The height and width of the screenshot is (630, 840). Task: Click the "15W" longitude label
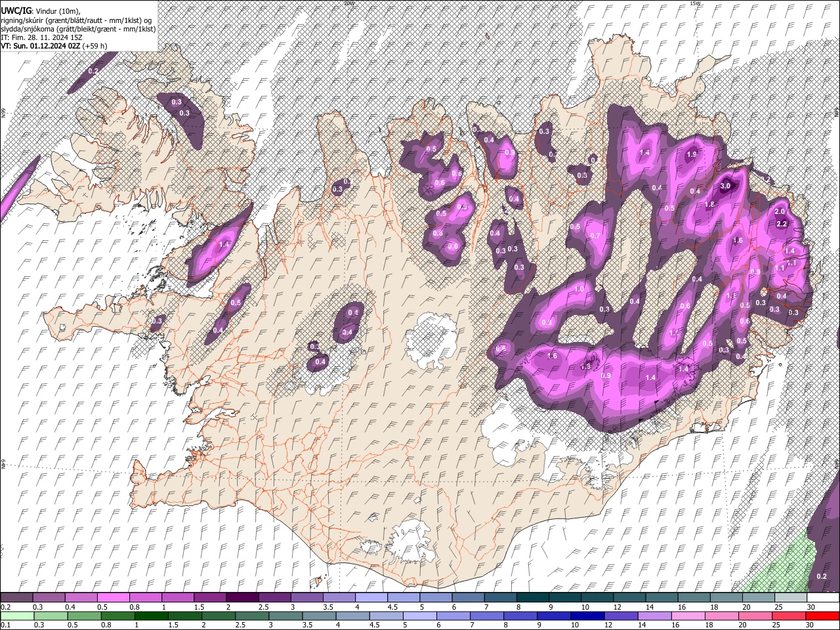tap(695, 3)
